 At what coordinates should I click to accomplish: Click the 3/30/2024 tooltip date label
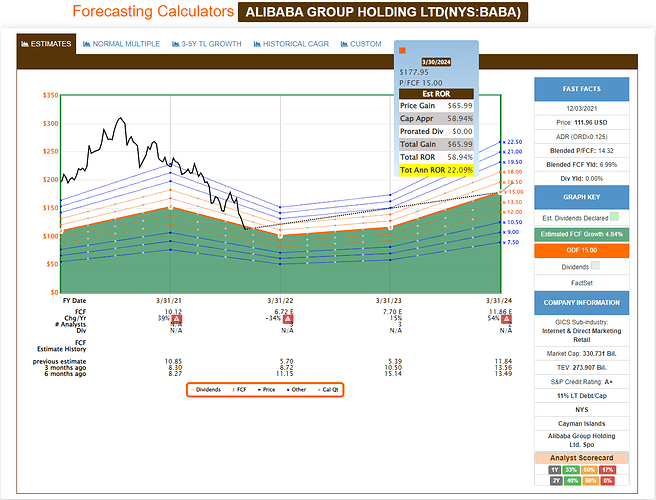point(436,62)
